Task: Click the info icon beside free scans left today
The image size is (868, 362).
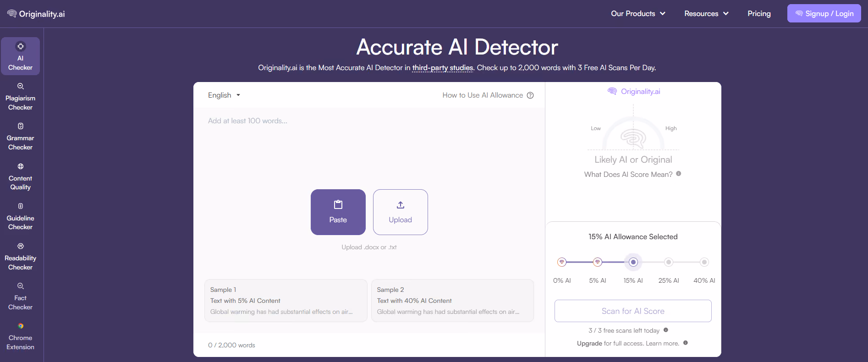Action: point(666,330)
